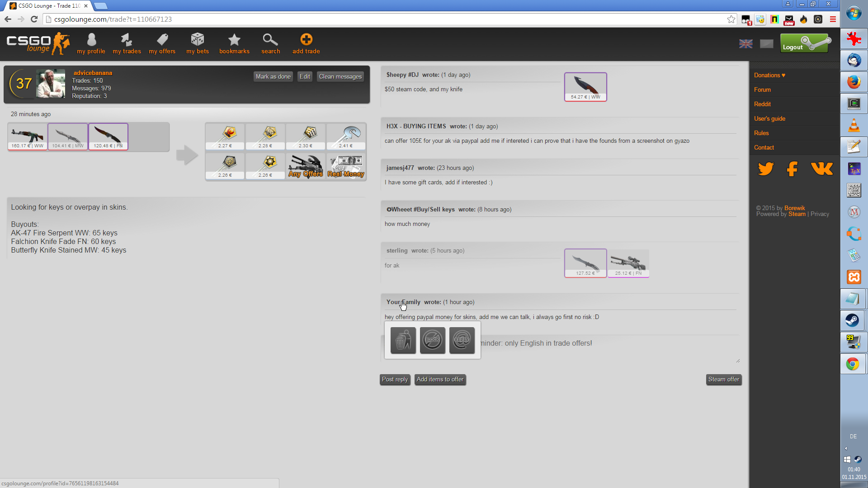The height and width of the screenshot is (488, 868).
Task: Open my trades in navigation
Action: (127, 43)
